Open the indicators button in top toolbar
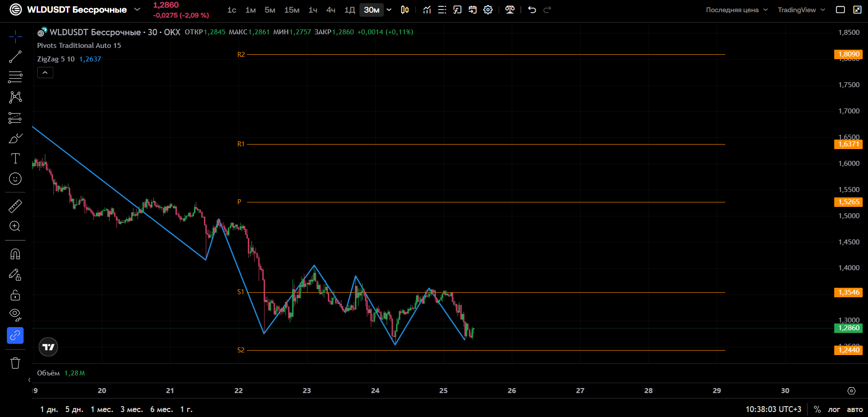Image resolution: width=868 pixels, height=417 pixels. click(427, 10)
